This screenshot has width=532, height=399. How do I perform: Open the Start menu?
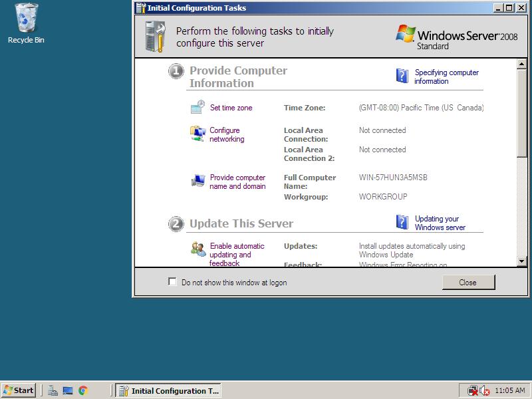tap(19, 390)
